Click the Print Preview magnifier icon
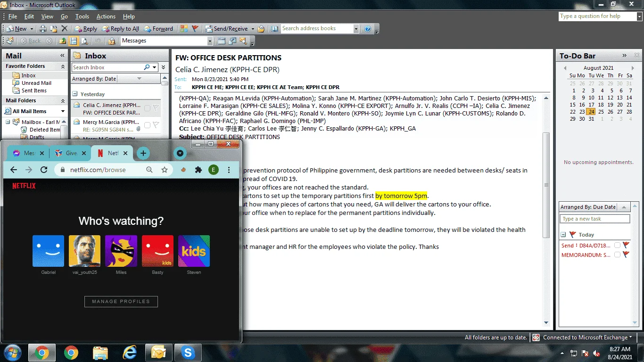Image resolution: width=644 pixels, height=362 pixels. pos(84,41)
